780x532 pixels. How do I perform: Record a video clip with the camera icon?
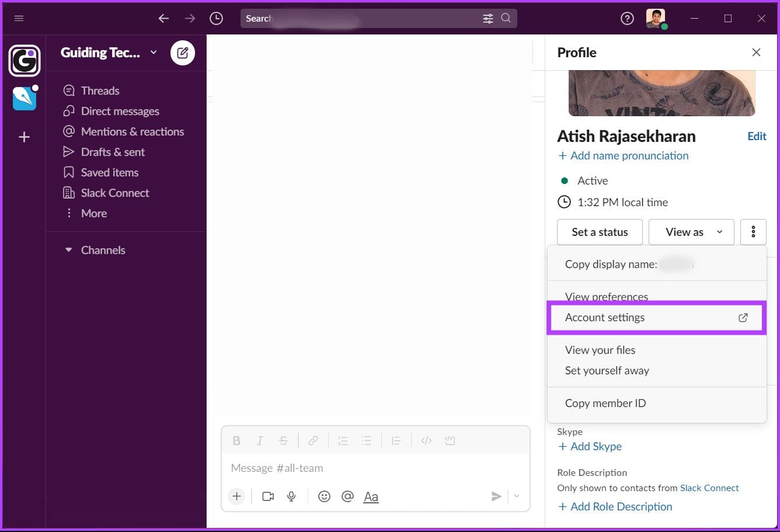tap(268, 496)
